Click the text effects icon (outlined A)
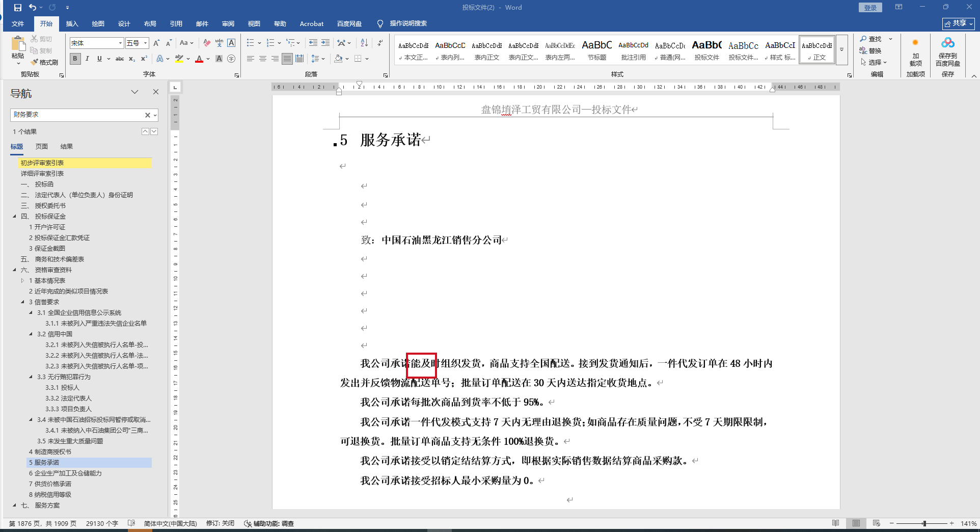This screenshot has height=532, width=980. click(x=160, y=59)
